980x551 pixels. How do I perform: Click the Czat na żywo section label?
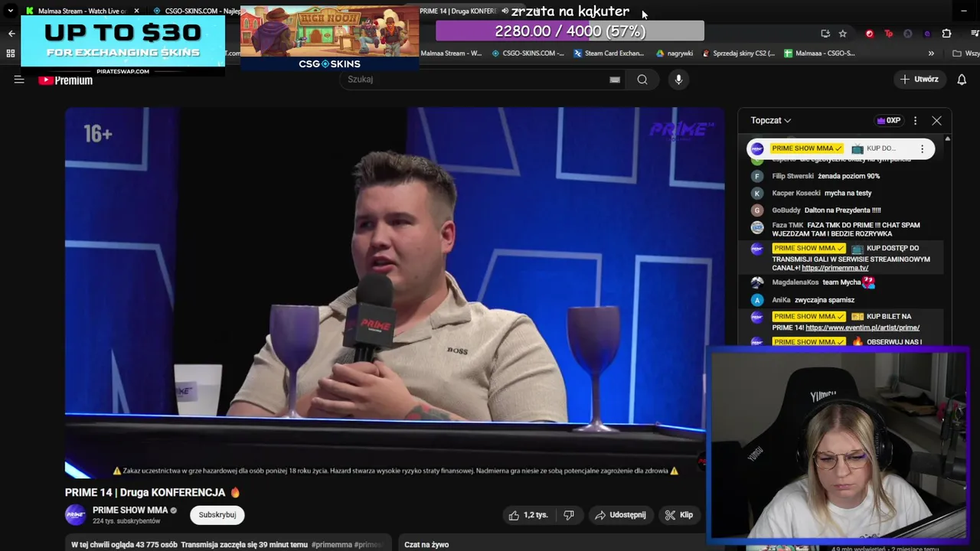tap(426, 545)
